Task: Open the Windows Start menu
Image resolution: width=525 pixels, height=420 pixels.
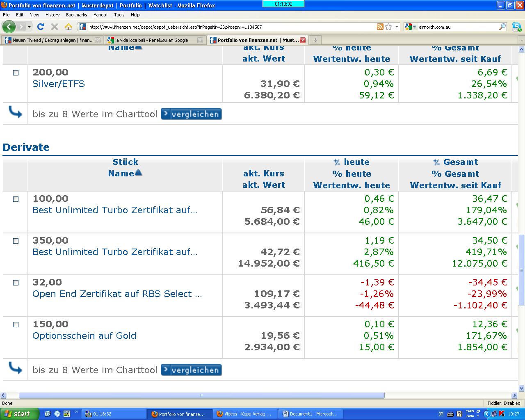Action: tap(20, 414)
